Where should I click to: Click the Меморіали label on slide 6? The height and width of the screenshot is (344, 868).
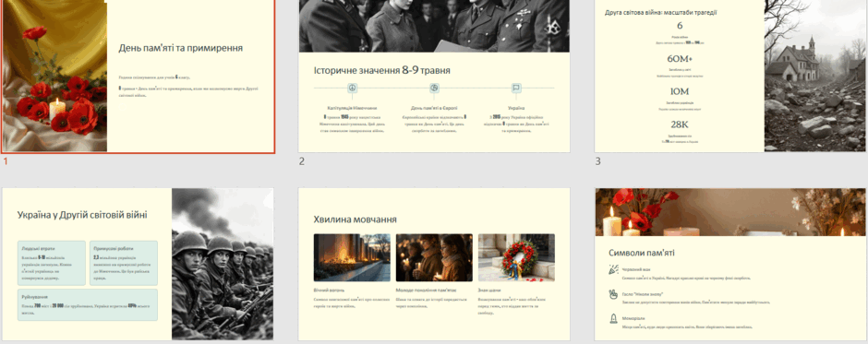(x=633, y=318)
